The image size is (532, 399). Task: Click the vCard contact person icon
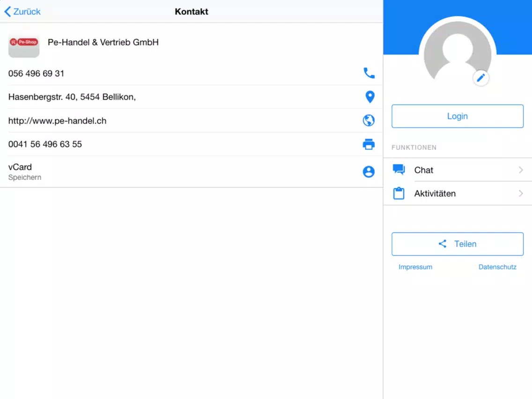369,172
